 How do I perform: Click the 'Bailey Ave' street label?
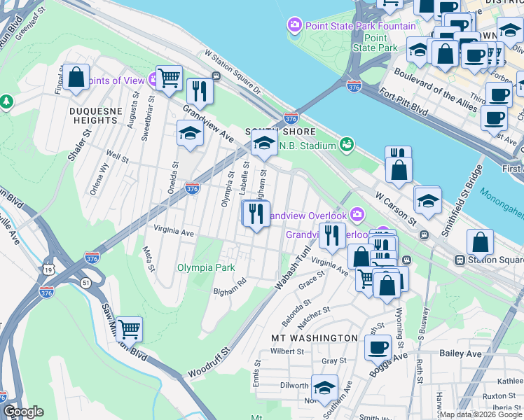pos(460,354)
